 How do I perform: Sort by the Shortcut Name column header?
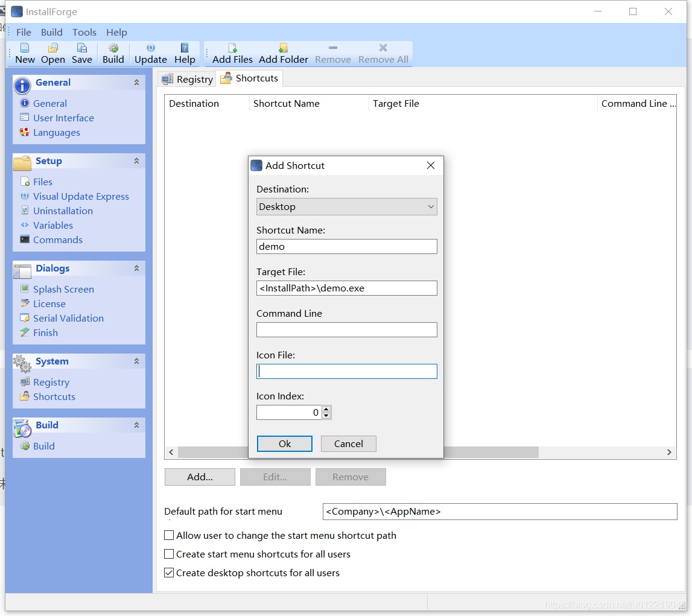point(309,104)
